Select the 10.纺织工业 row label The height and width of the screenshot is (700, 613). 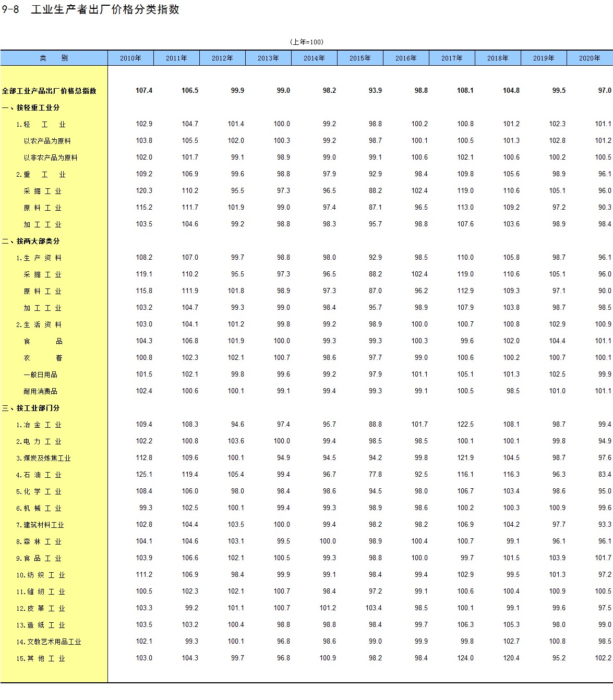tap(41, 575)
